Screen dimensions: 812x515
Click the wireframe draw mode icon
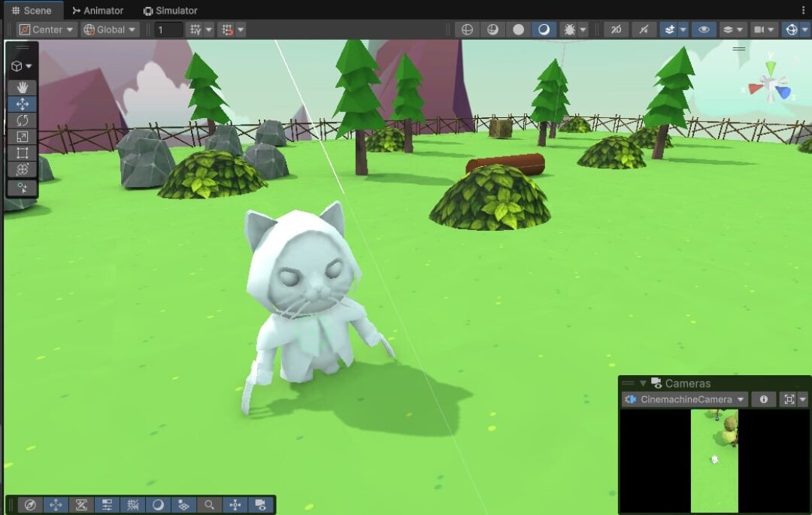tap(467, 29)
